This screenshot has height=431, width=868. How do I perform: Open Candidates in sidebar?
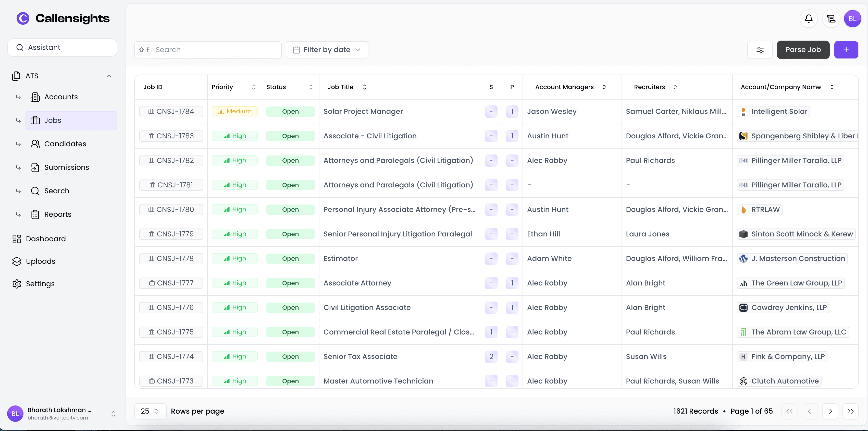pos(65,144)
